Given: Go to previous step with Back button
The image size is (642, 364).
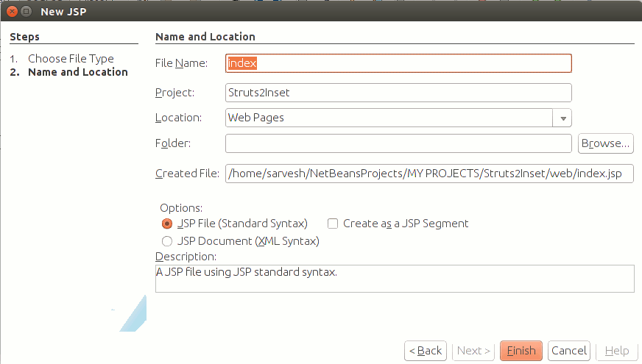Looking at the screenshot, I should (426, 351).
